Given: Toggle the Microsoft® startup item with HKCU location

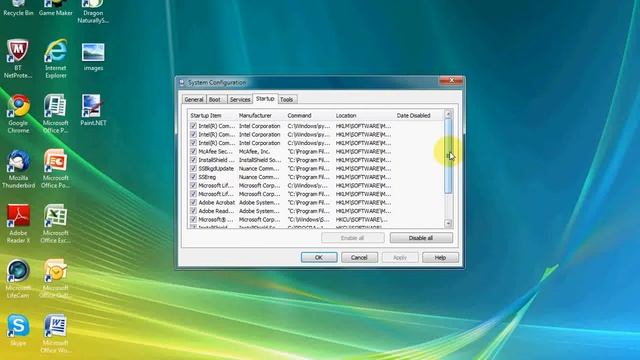Looking at the screenshot, I should (x=193, y=220).
